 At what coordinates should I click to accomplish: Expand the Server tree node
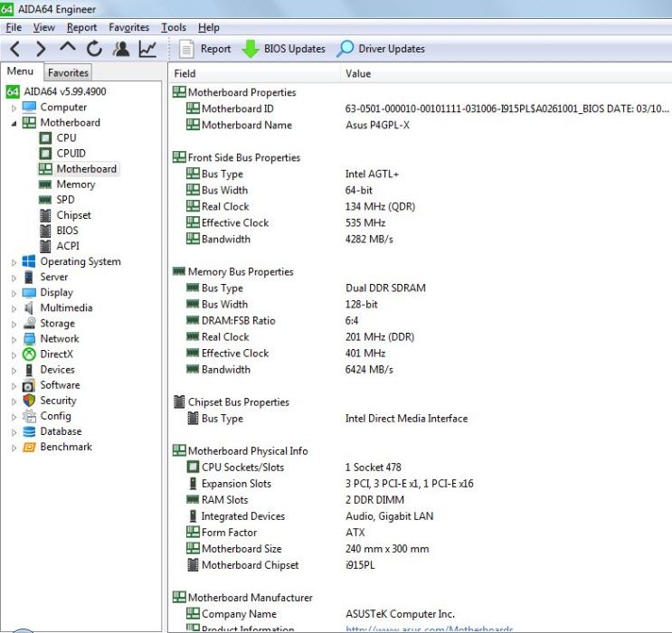pos(14,278)
